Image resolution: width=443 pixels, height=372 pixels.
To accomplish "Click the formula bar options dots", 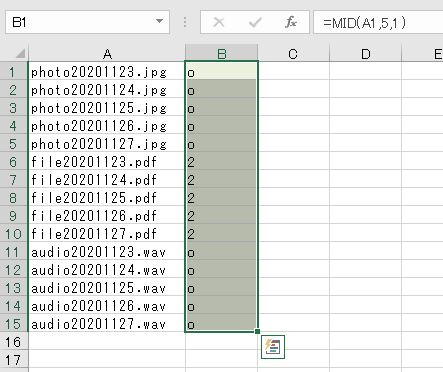I will (185, 22).
